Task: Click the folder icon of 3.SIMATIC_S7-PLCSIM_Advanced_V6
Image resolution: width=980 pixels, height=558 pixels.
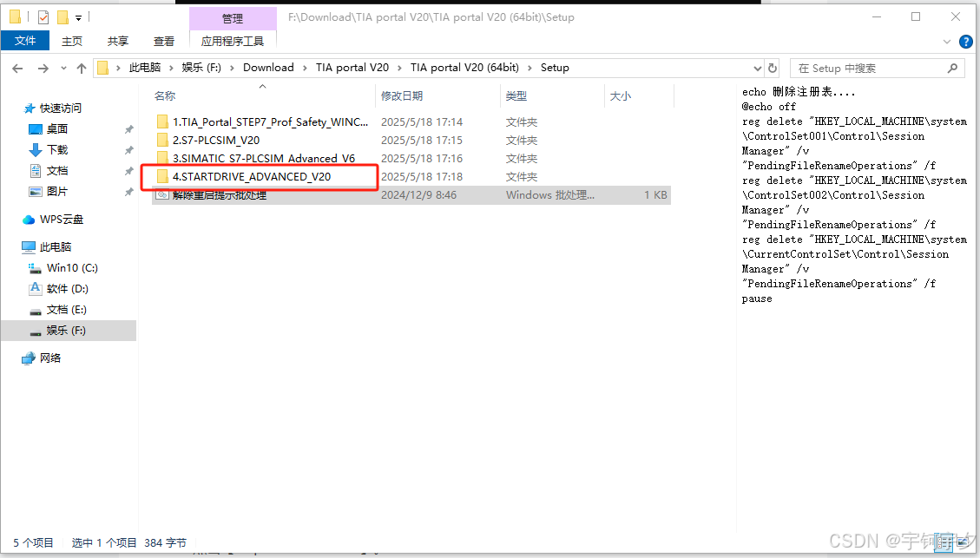Action: pos(161,158)
